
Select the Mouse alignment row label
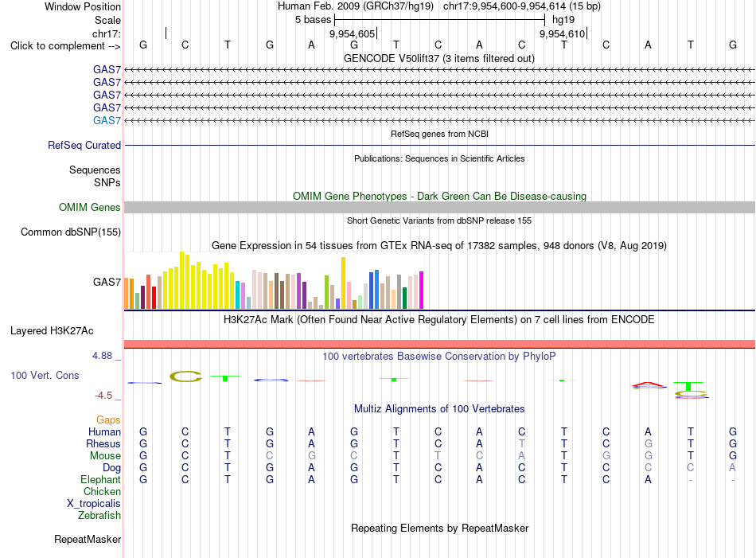point(105,456)
